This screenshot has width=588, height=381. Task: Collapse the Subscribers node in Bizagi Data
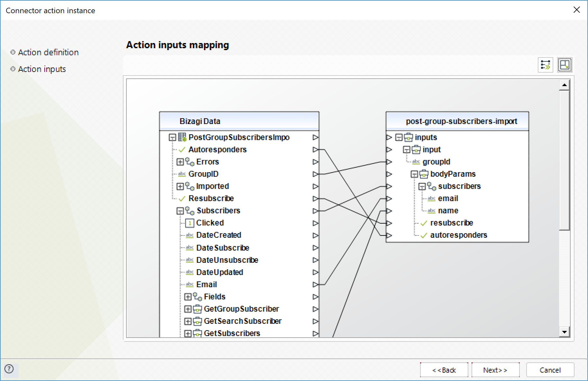[x=180, y=211]
